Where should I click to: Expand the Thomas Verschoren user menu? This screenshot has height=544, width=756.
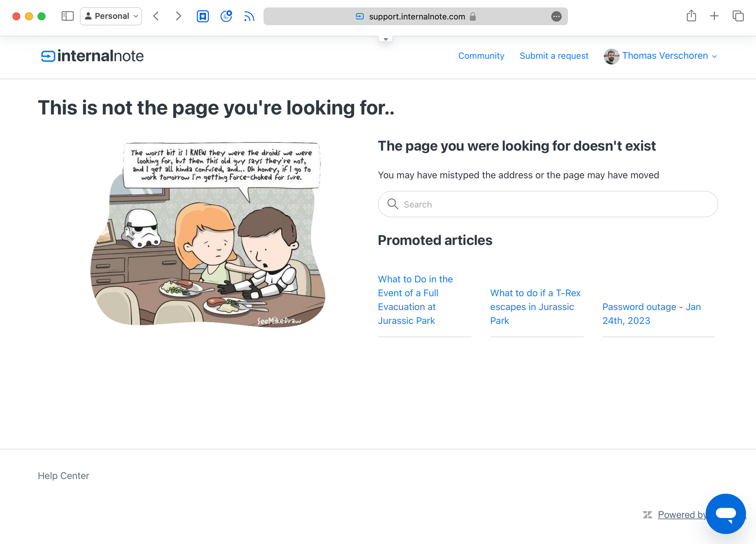pyautogui.click(x=665, y=56)
